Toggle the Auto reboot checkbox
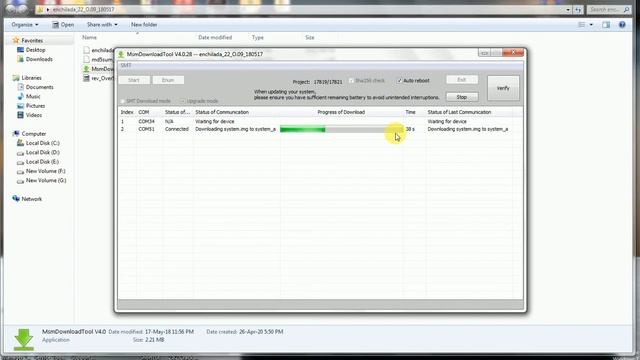 tap(400, 81)
